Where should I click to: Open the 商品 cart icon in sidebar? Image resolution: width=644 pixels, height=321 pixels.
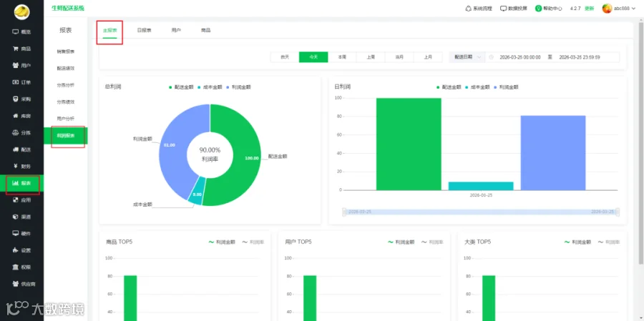coord(16,49)
